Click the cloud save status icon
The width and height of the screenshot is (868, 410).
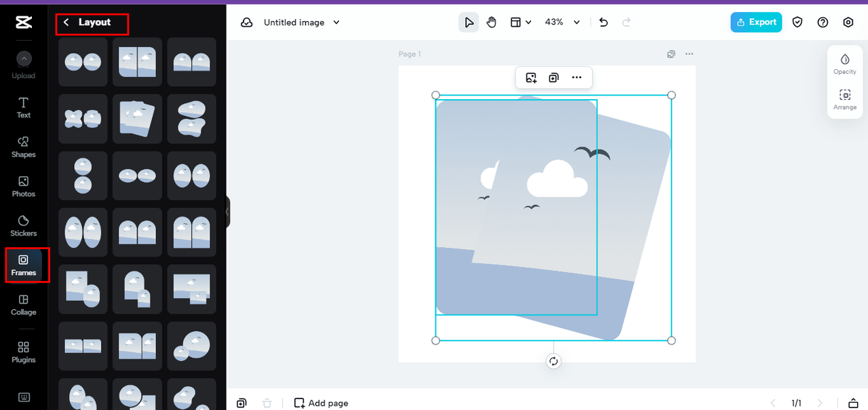pos(247,22)
